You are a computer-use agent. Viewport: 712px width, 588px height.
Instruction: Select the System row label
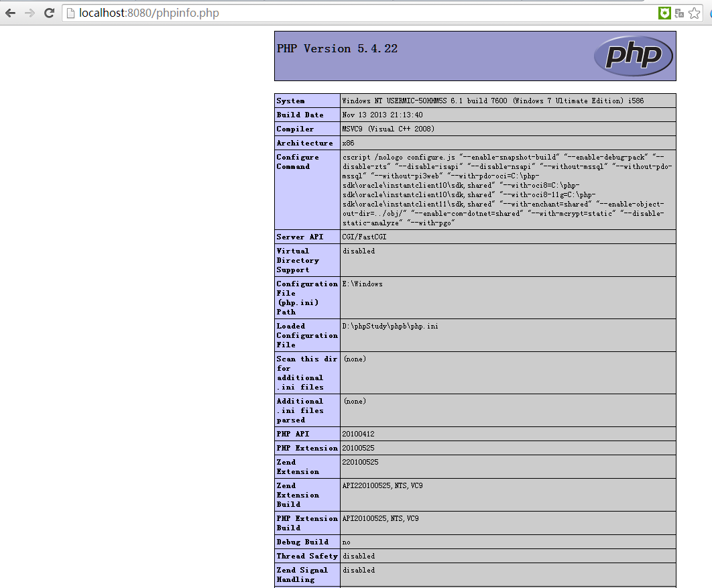click(291, 101)
